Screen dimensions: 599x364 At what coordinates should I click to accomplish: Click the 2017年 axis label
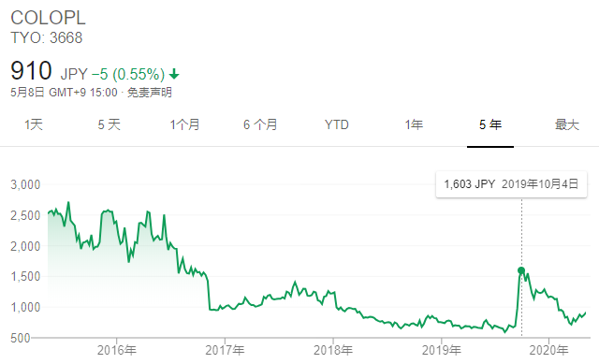click(225, 350)
